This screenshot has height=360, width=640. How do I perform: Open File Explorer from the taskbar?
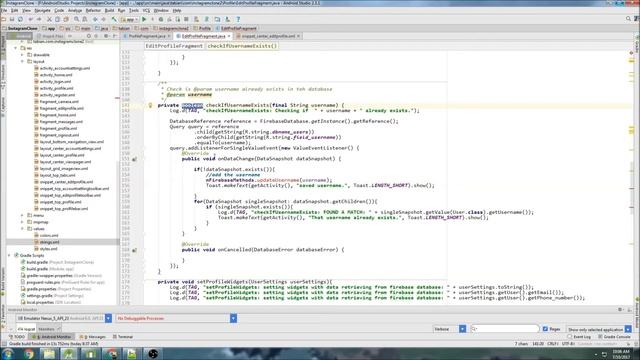pyautogui.click(x=49, y=354)
